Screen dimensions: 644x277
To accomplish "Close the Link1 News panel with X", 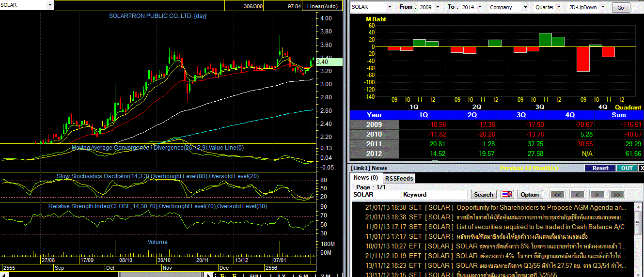I will pyautogui.click(x=642, y=168).
